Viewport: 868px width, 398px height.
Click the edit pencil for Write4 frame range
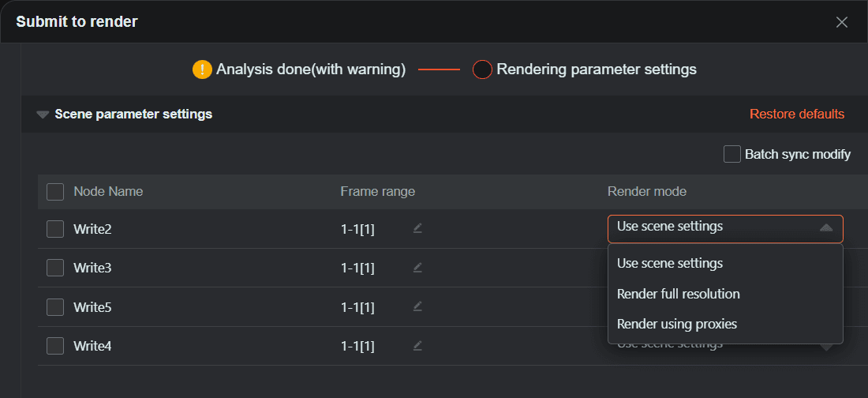pyautogui.click(x=417, y=345)
